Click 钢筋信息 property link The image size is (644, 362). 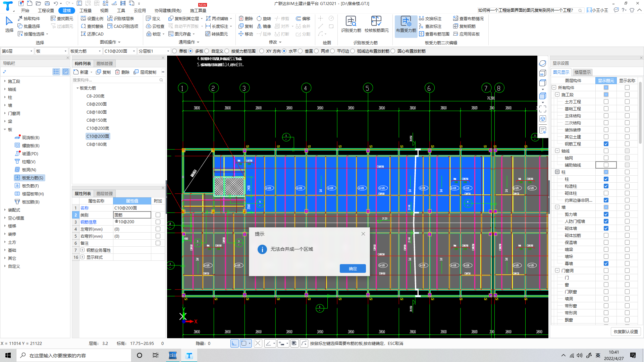coord(89,222)
